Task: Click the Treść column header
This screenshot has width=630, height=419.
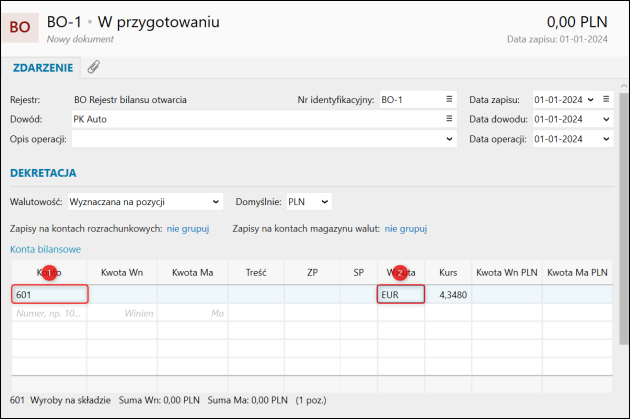Action: [x=256, y=272]
